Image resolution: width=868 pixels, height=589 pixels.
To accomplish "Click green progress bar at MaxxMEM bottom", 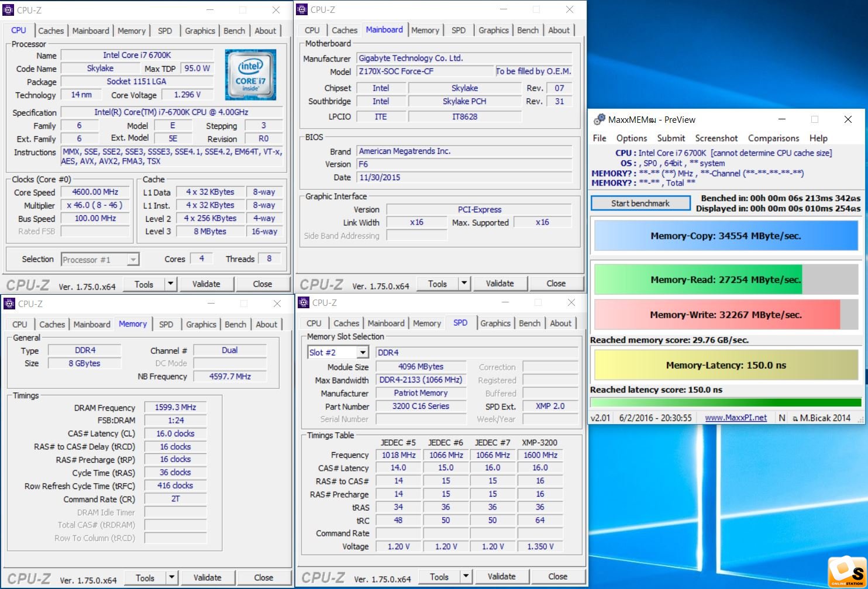I will (x=726, y=402).
